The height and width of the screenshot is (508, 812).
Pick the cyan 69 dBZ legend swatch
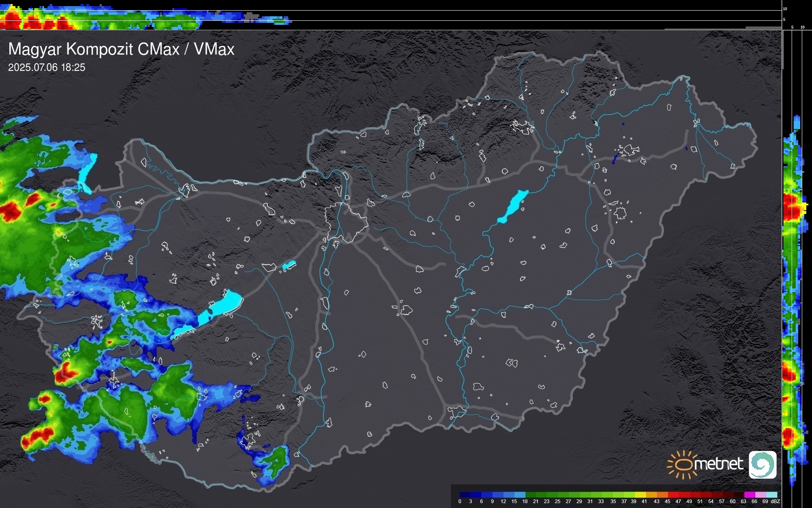pyautogui.click(x=772, y=495)
